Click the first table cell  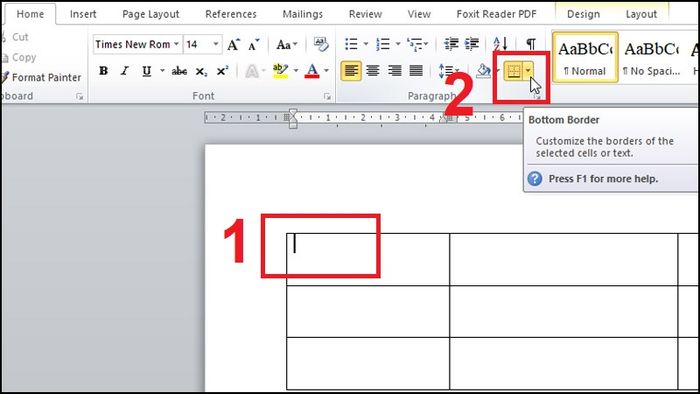[368, 259]
